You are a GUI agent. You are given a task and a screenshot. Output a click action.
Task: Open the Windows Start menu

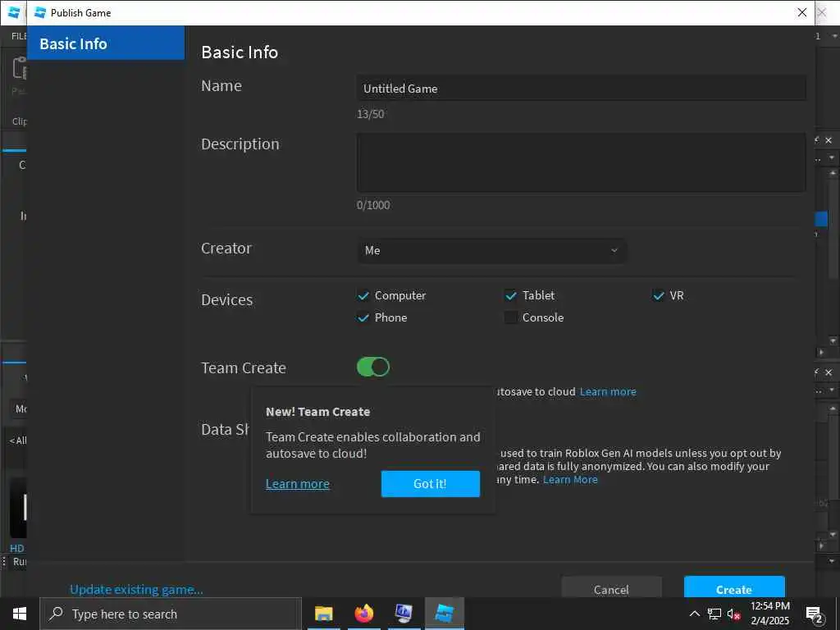click(x=20, y=614)
